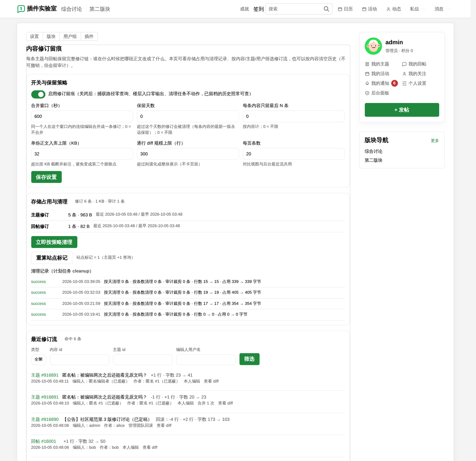Viewport: 476px width, 461px height.
Task: Switch to the 设置 tab
Action: (x=35, y=36)
